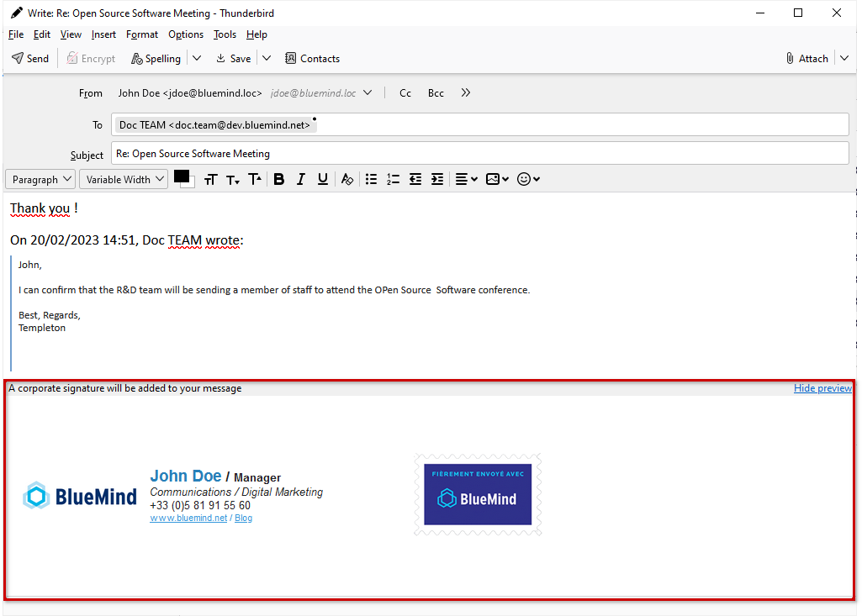Click the Hide preview link

click(x=822, y=388)
